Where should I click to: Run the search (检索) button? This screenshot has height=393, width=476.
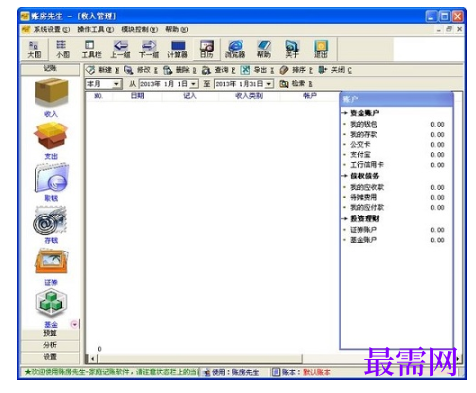296,84
